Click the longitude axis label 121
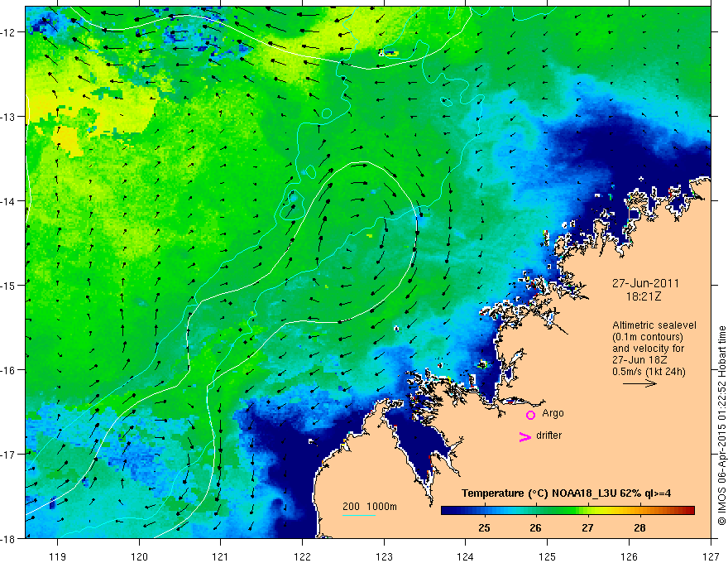The width and height of the screenshot is (728, 563). (221, 556)
